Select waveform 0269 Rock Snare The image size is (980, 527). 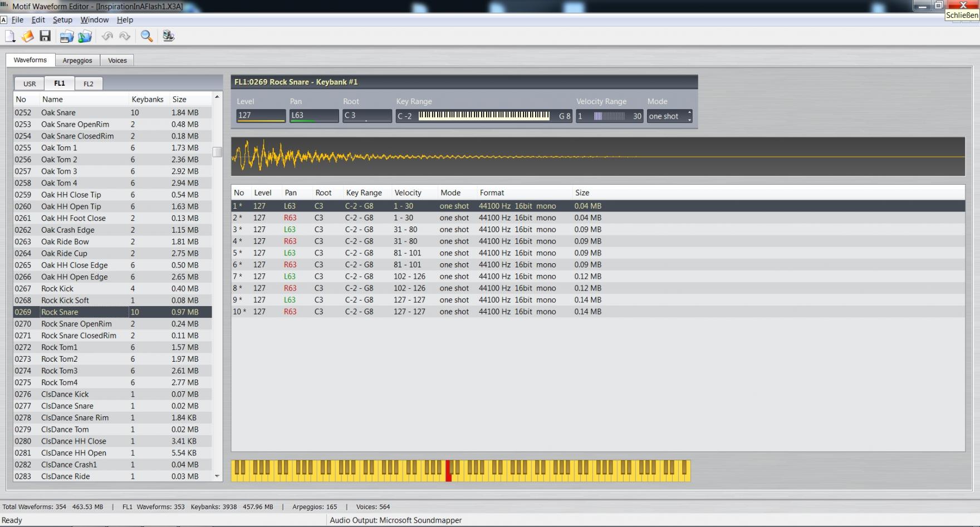click(112, 312)
